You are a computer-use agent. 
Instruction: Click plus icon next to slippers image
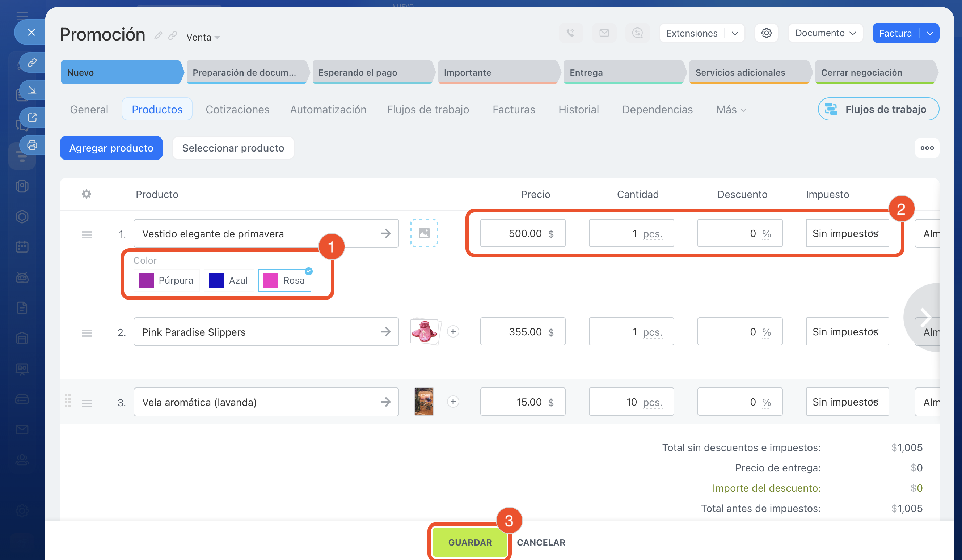coord(453,331)
